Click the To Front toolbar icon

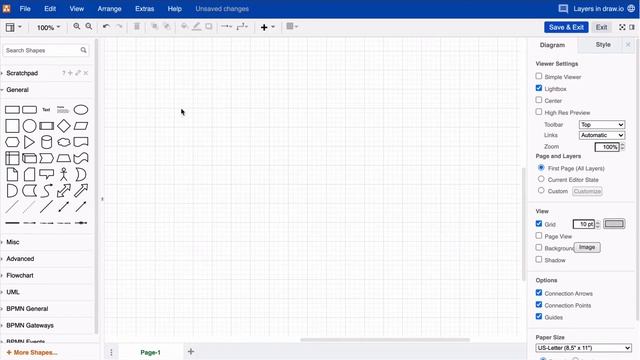click(154, 27)
